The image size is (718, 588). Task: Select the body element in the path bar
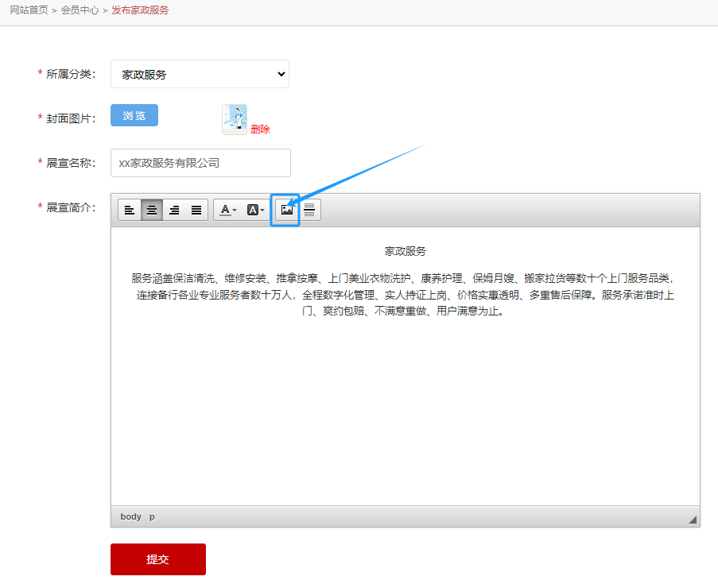pyautogui.click(x=130, y=516)
